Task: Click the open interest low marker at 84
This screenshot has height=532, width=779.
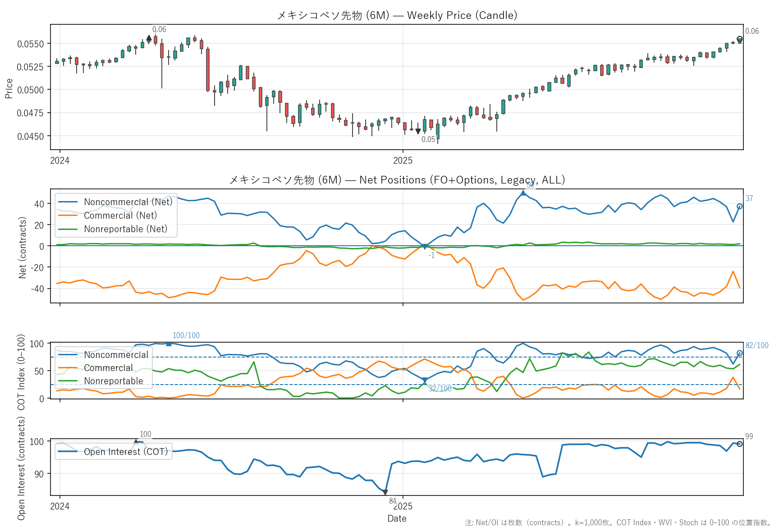Action: point(385,492)
